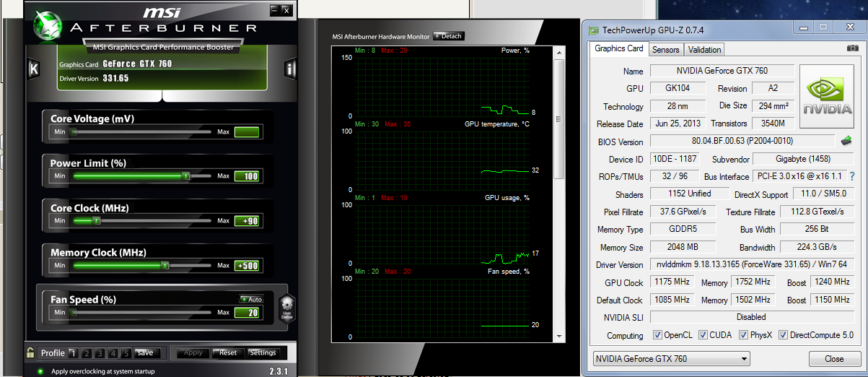Select profile slot 5
Viewport: 868px width, 377px height.
point(126,353)
